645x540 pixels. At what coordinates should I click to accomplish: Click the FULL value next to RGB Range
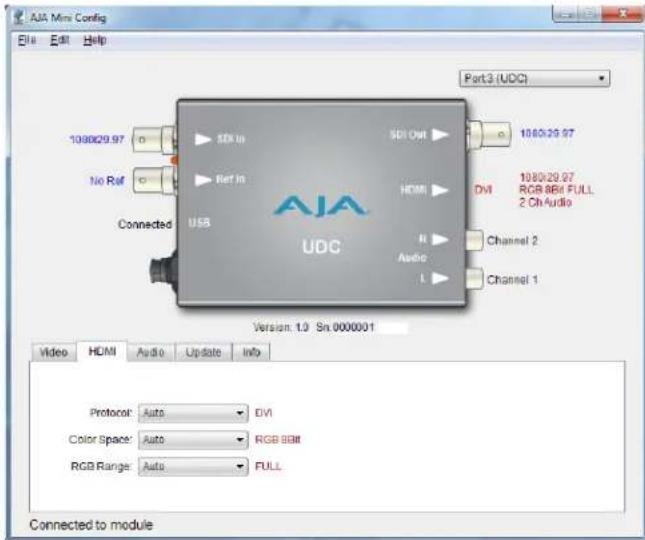coord(268,466)
